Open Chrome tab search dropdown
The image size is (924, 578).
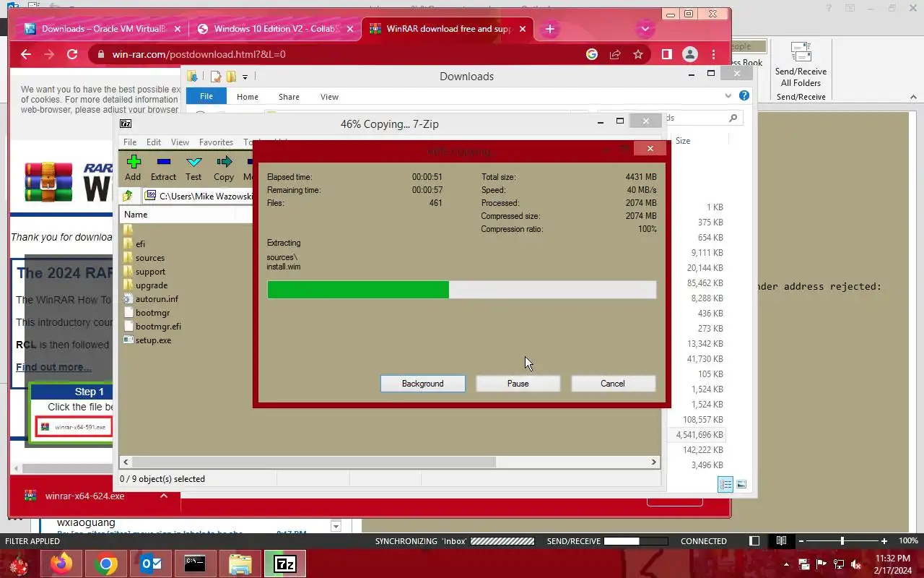(645, 29)
